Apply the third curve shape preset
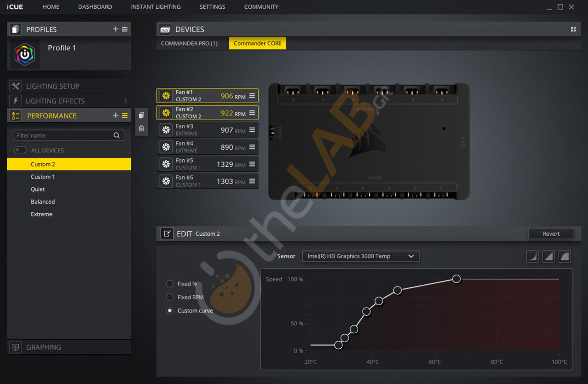The image size is (588, 384). pyautogui.click(x=565, y=256)
